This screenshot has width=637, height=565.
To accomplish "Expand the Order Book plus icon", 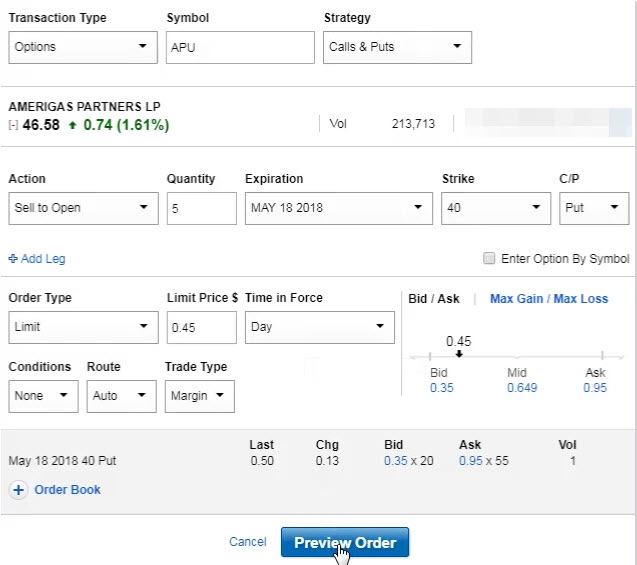I will (x=19, y=490).
